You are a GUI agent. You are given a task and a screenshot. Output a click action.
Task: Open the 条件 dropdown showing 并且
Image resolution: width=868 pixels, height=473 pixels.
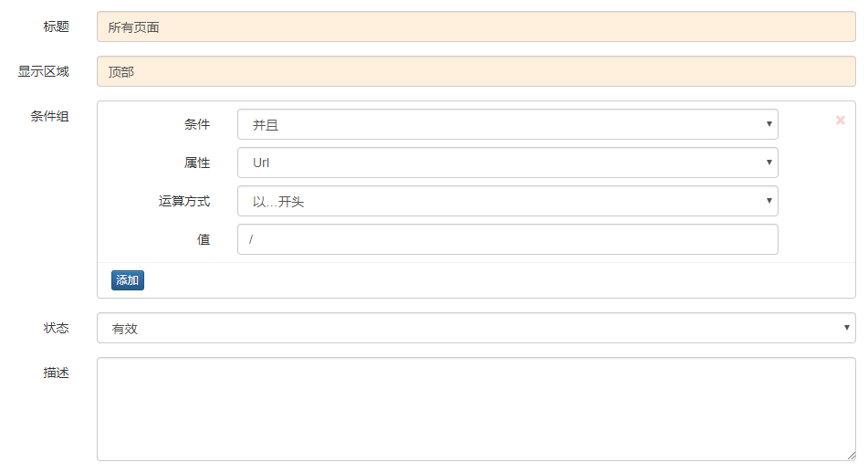507,124
